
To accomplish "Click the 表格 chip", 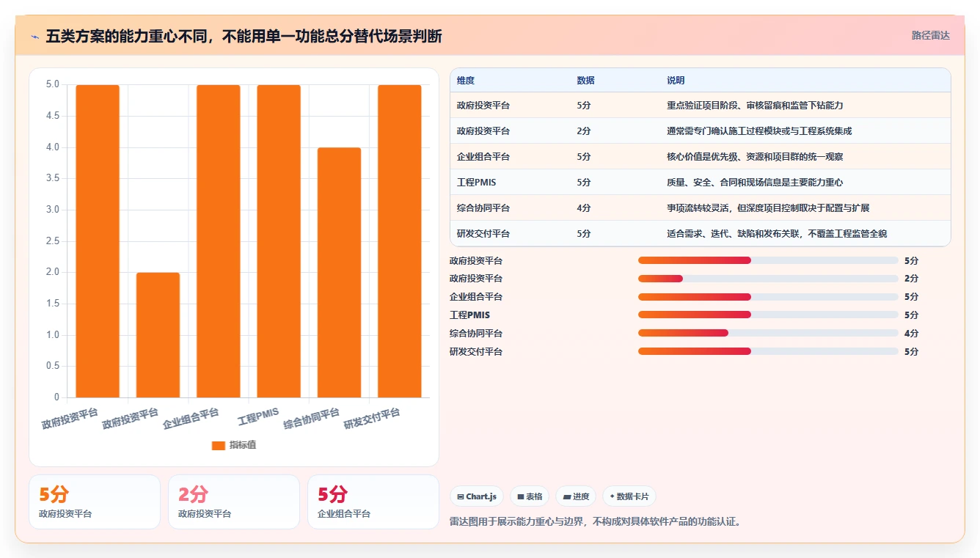I will pyautogui.click(x=530, y=496).
